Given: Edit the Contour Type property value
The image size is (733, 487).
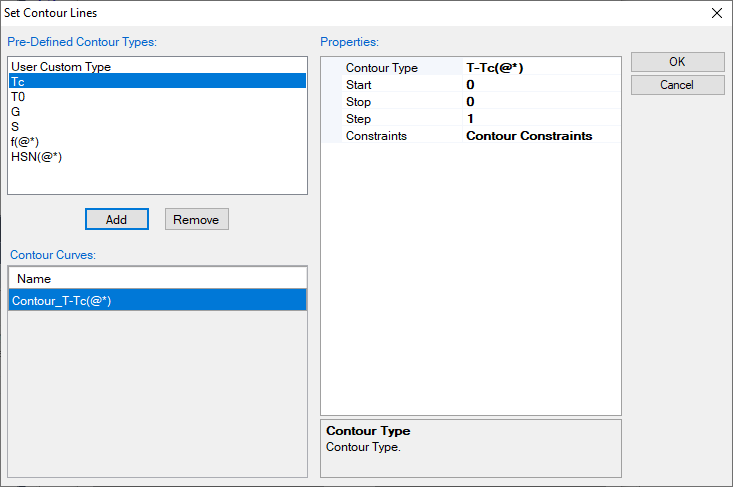Looking at the screenshot, I should tap(540, 68).
